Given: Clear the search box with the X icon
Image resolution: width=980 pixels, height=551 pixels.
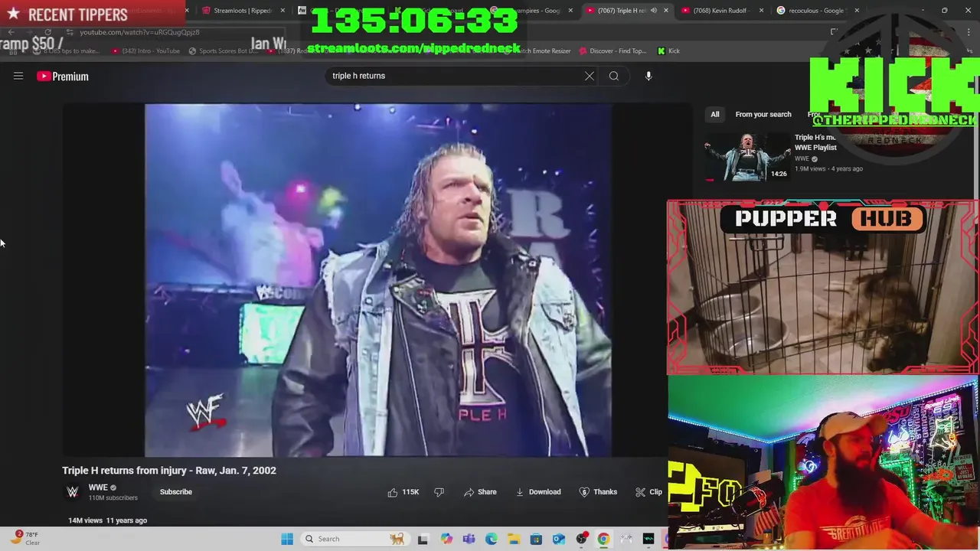Looking at the screenshot, I should pos(590,76).
